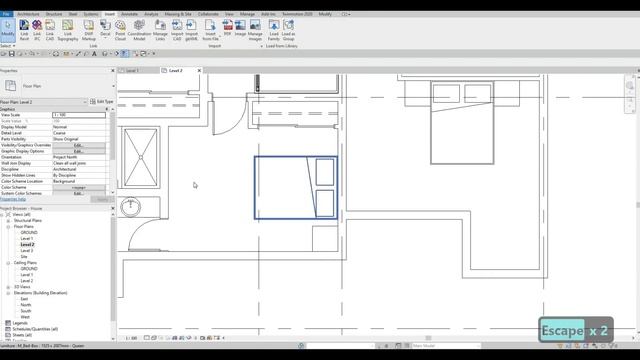
Task: Select the Modify tool in the ribbon
Action: (8, 30)
